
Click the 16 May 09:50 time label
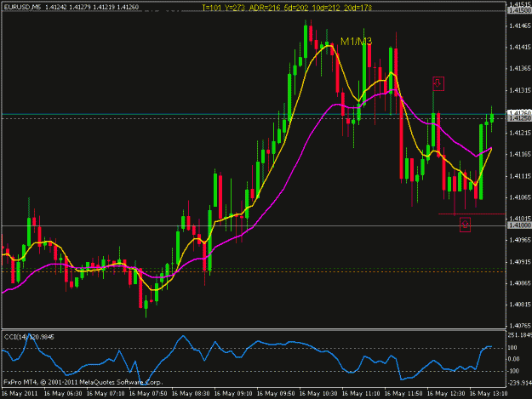[276, 394]
